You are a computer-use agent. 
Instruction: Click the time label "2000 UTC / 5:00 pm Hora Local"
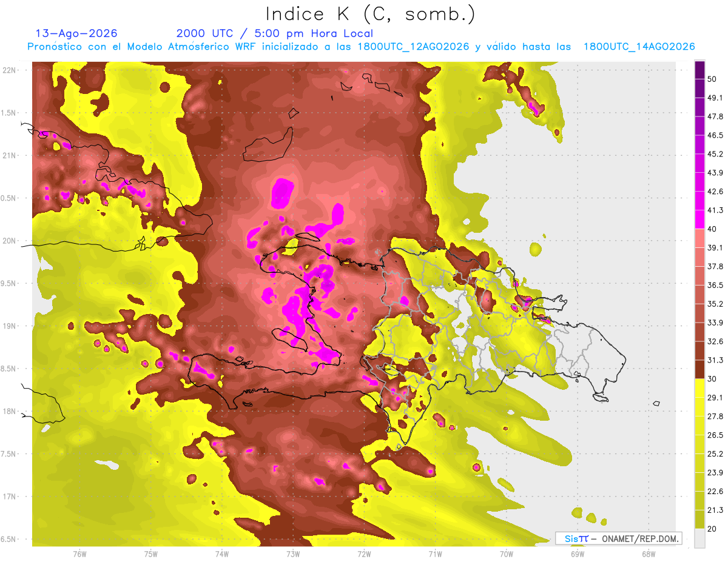[275, 33]
